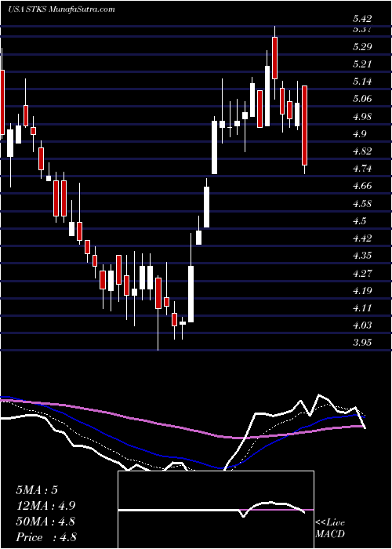This screenshot has height=549, width=392.
Task: Select the 4.9 price level label
Action: coord(359,134)
